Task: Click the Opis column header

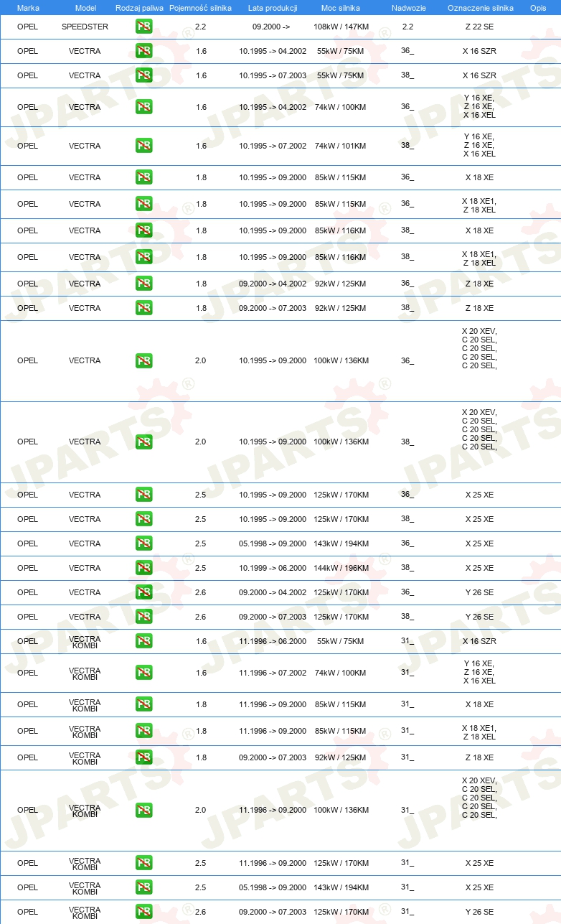Action: point(538,8)
